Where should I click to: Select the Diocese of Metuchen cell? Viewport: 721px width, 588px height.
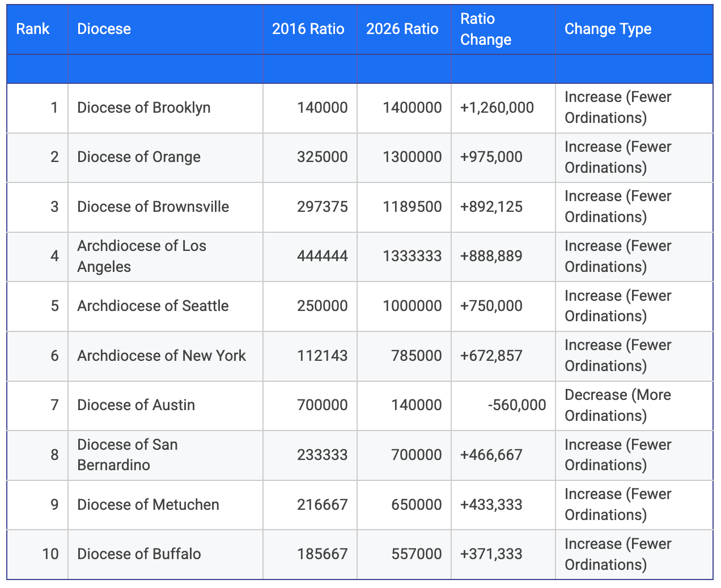pos(166,505)
